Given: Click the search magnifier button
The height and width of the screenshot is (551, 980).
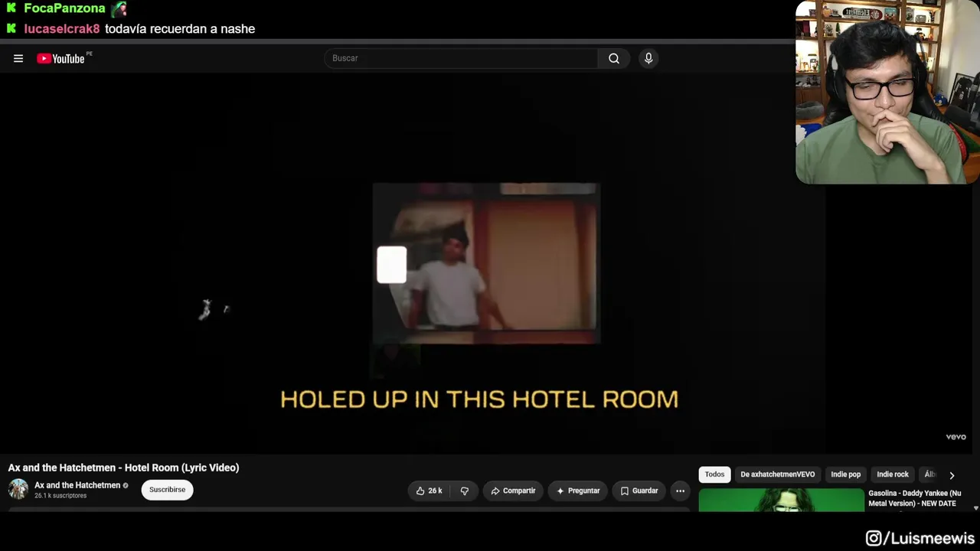Looking at the screenshot, I should (x=614, y=58).
